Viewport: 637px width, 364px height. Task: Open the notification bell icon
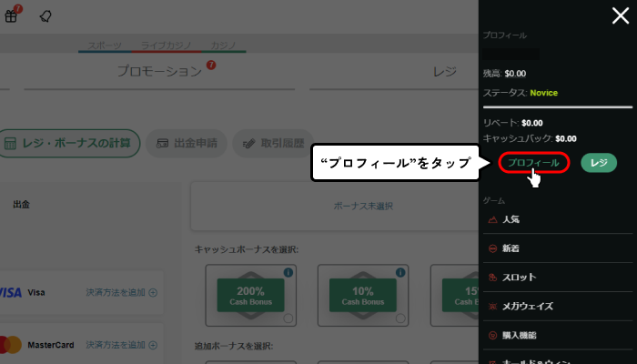45,16
